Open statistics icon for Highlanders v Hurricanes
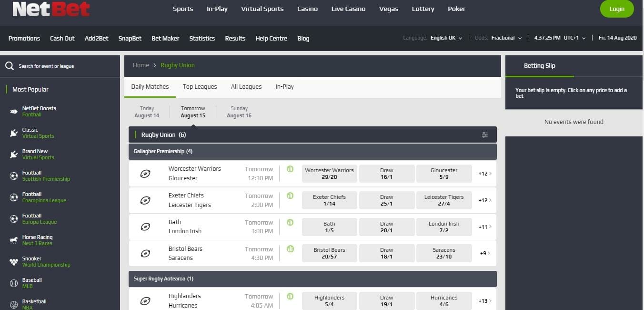Viewport: 644px width, 310px height. 290,296
